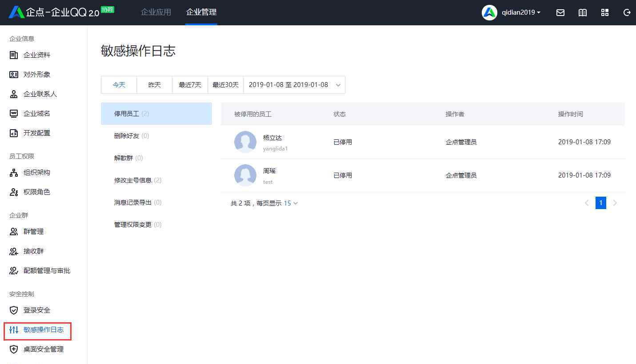Switch to the 企业管理 top tab

pos(201,12)
